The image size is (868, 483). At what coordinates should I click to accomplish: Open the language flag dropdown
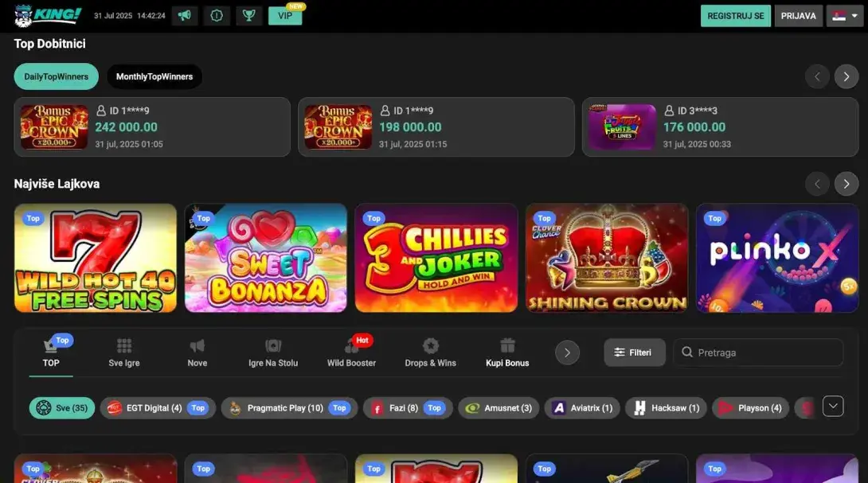click(x=845, y=16)
